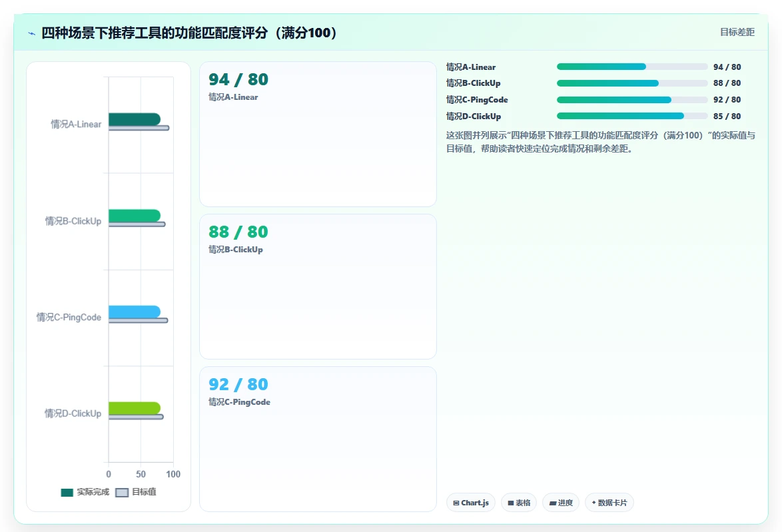The height and width of the screenshot is (532, 782).
Task: Click the 情况C-PingCode progress bar
Action: tap(632, 100)
